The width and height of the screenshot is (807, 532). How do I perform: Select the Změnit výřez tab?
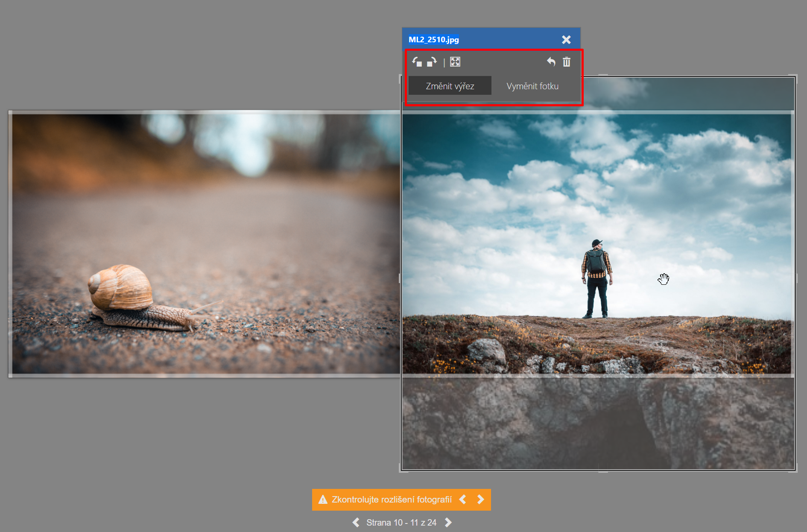(450, 86)
